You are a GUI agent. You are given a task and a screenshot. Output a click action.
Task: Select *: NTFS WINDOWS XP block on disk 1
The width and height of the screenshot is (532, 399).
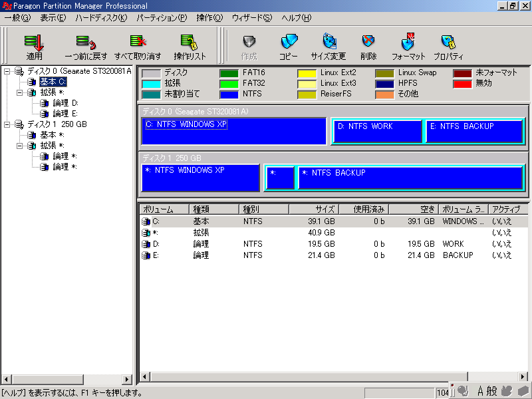(201, 178)
